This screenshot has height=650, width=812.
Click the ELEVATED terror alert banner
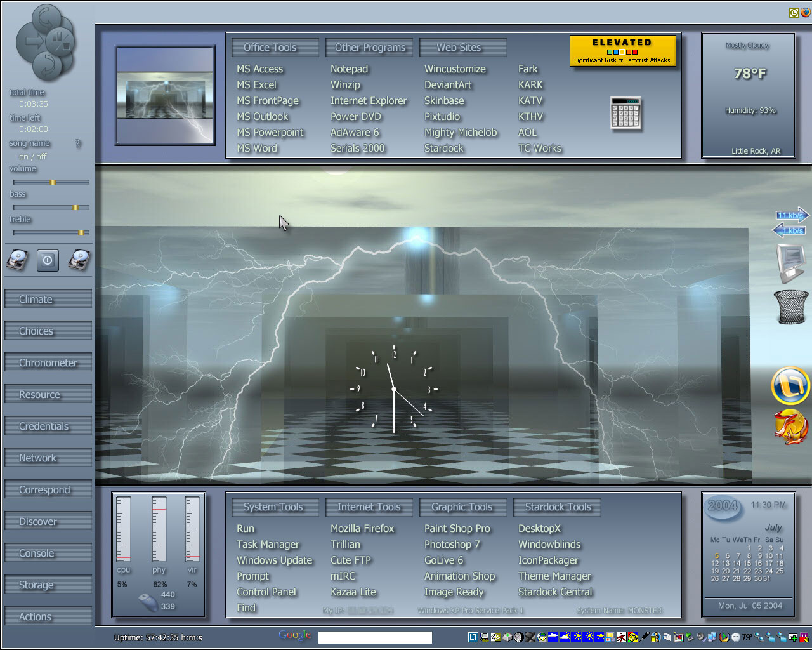(x=622, y=51)
